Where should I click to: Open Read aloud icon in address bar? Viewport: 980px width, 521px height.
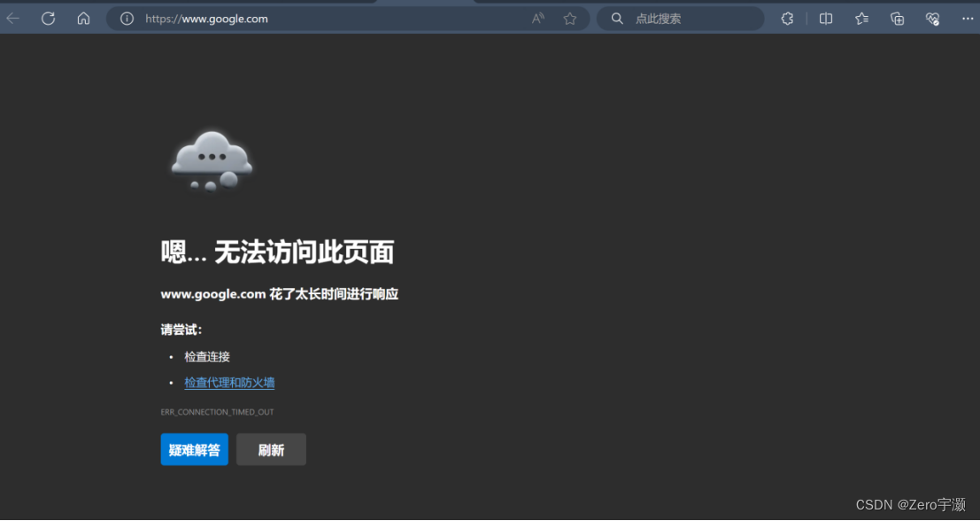537,19
